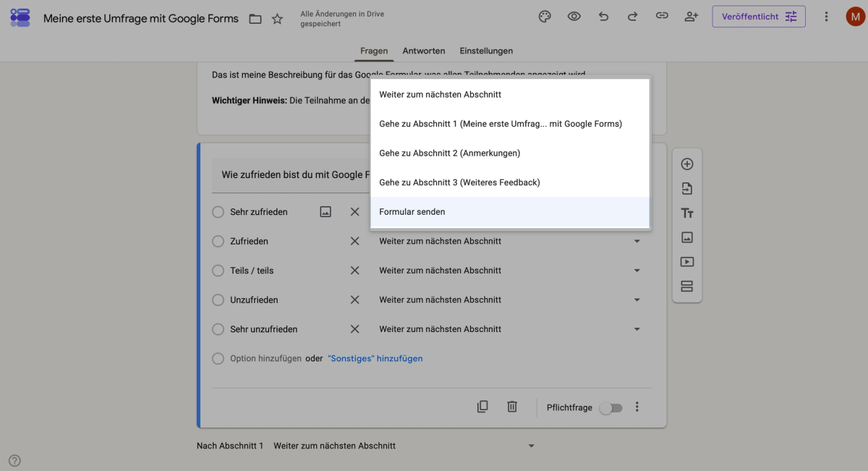868x471 pixels.
Task: Add a new question from side toolbar
Action: click(x=687, y=164)
